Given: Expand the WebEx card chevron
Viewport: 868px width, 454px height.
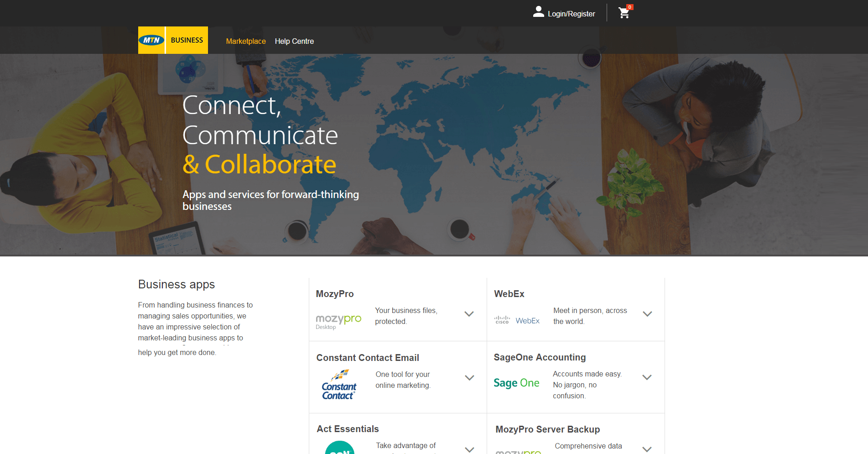Looking at the screenshot, I should point(647,314).
